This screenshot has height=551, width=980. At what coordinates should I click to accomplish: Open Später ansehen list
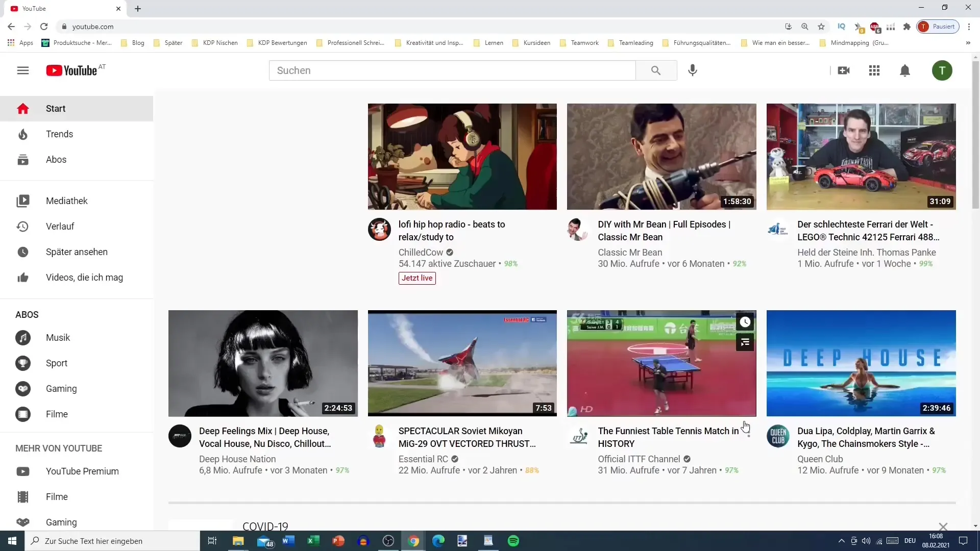coord(77,252)
